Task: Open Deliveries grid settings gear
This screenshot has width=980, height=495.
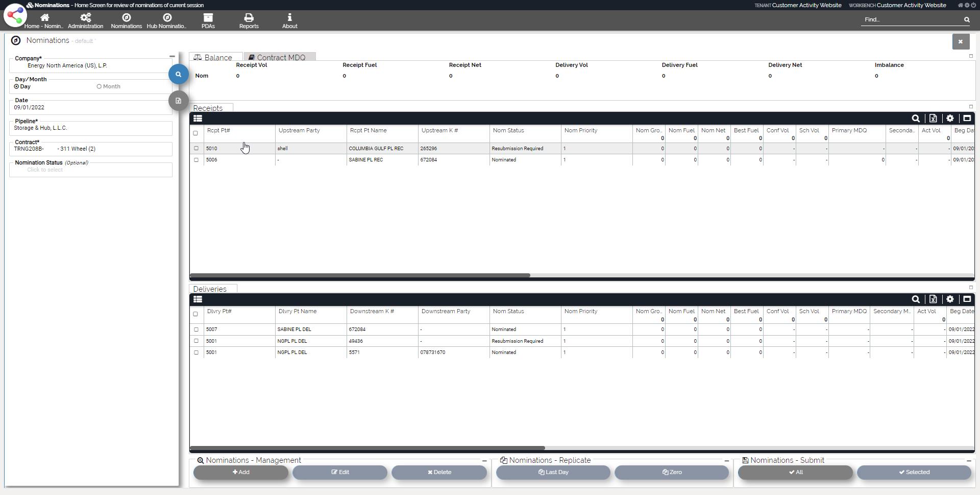Action: pos(950,299)
